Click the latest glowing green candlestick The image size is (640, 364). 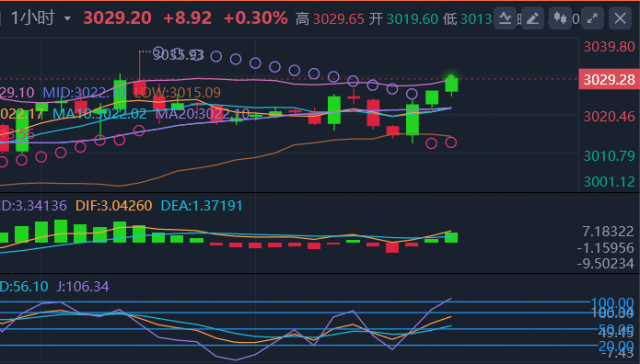pyautogui.click(x=451, y=84)
